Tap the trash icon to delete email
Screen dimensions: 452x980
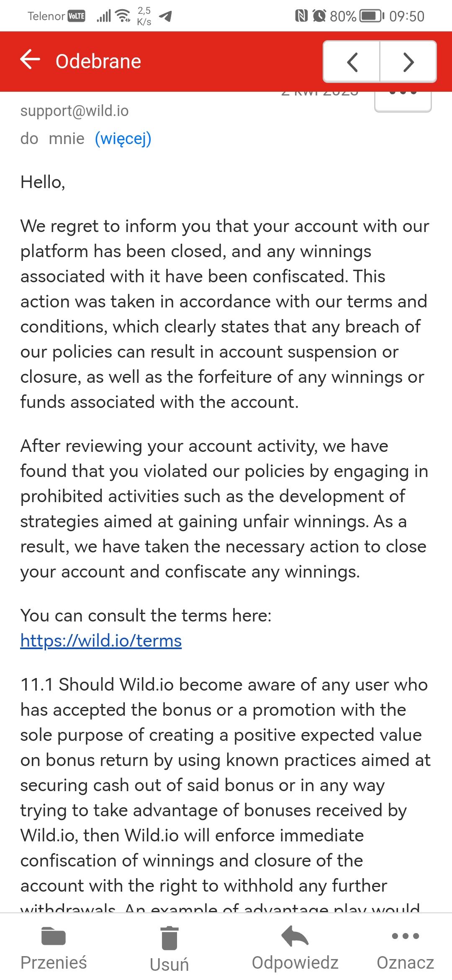coord(169,938)
